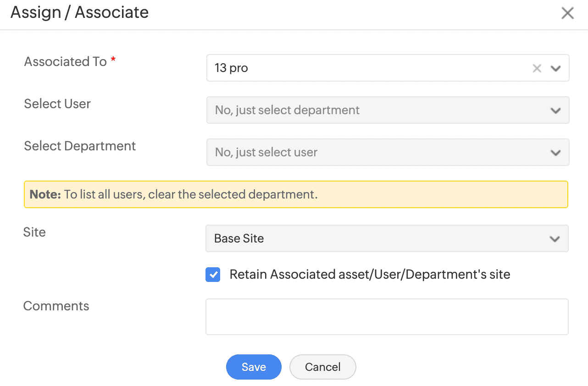Click the 'Select User' field label
588x386 pixels.
pyautogui.click(x=57, y=104)
